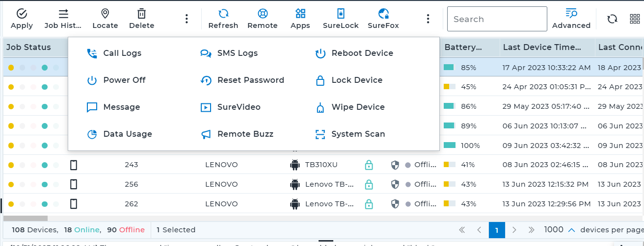Click the '18 Online' count
The image size is (644, 246).
[82, 229]
